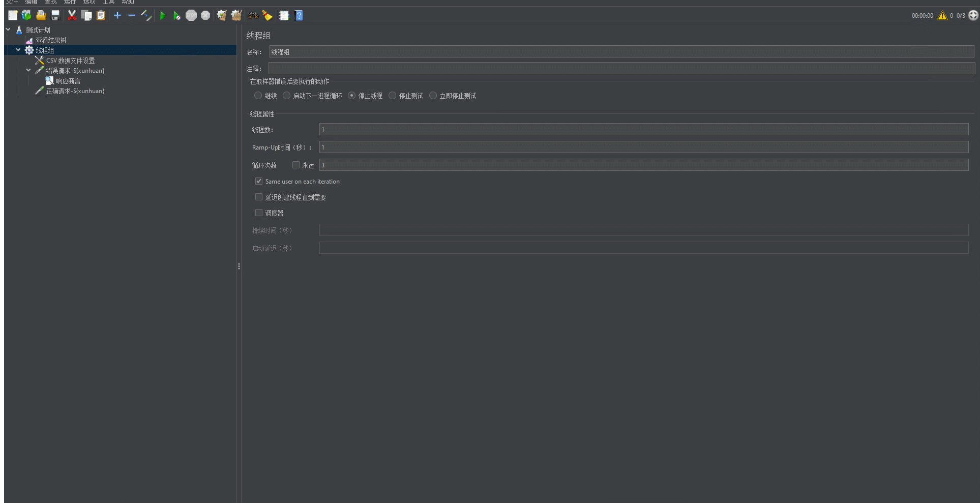Click the blue plus Expand All icon
This screenshot has width=980, height=503.
coord(117,16)
